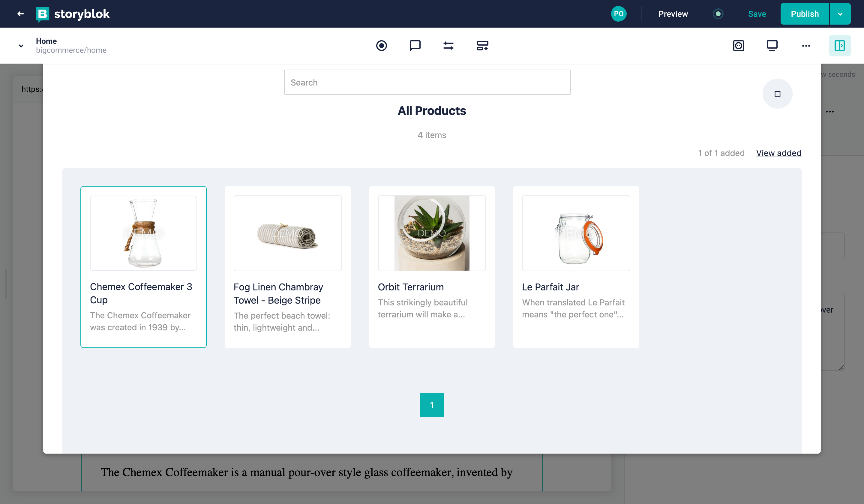Image resolution: width=864 pixels, height=504 pixels.
Task: Click the visual editor target icon
Action: [x=381, y=46]
